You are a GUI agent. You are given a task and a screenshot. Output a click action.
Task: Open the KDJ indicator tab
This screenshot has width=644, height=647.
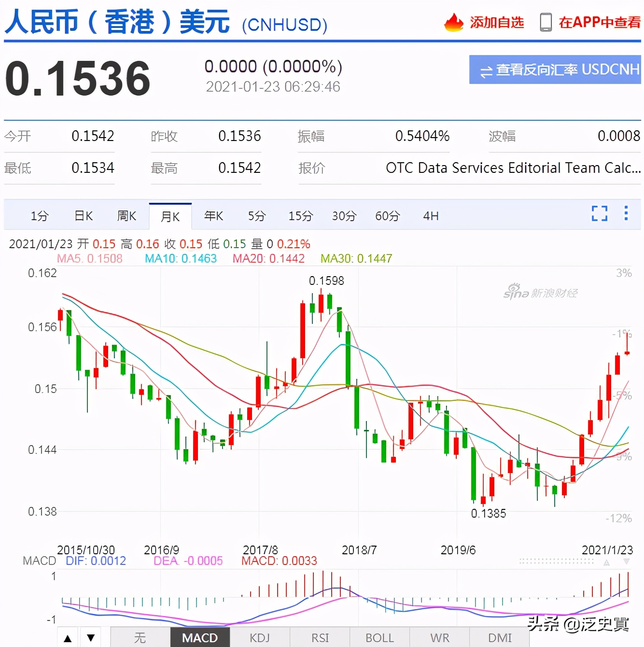[x=260, y=637]
